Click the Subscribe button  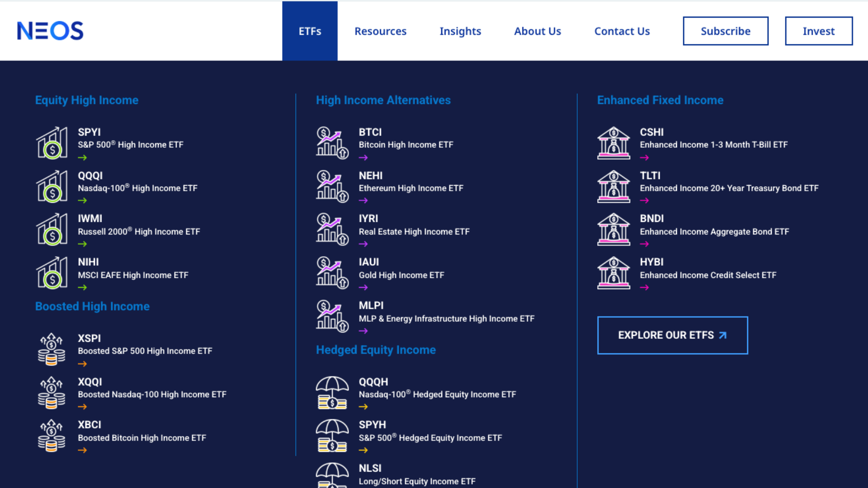(x=726, y=31)
